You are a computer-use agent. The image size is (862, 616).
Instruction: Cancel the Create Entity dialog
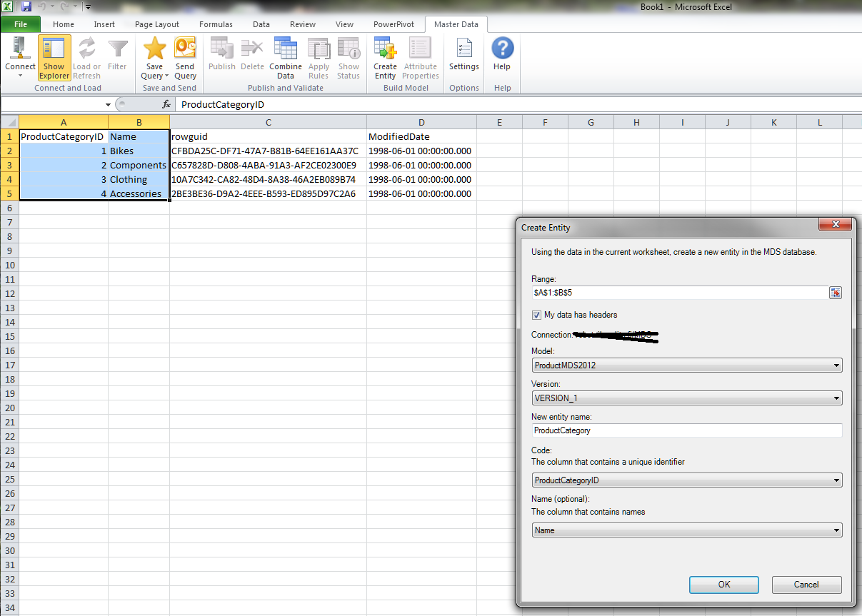point(806,585)
